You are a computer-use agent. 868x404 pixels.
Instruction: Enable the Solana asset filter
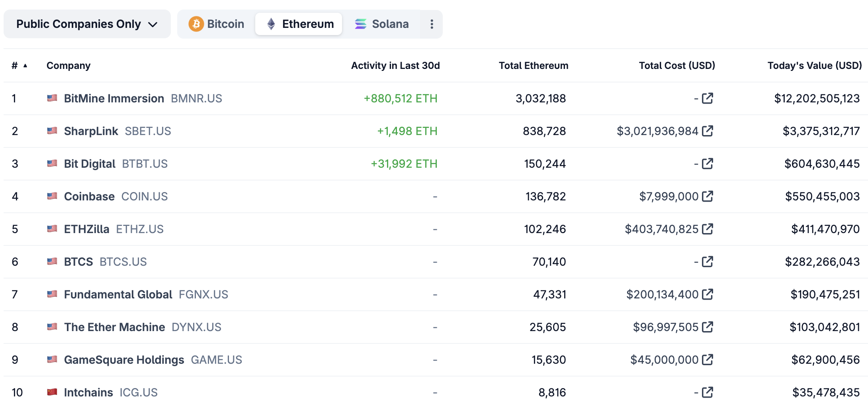point(381,24)
